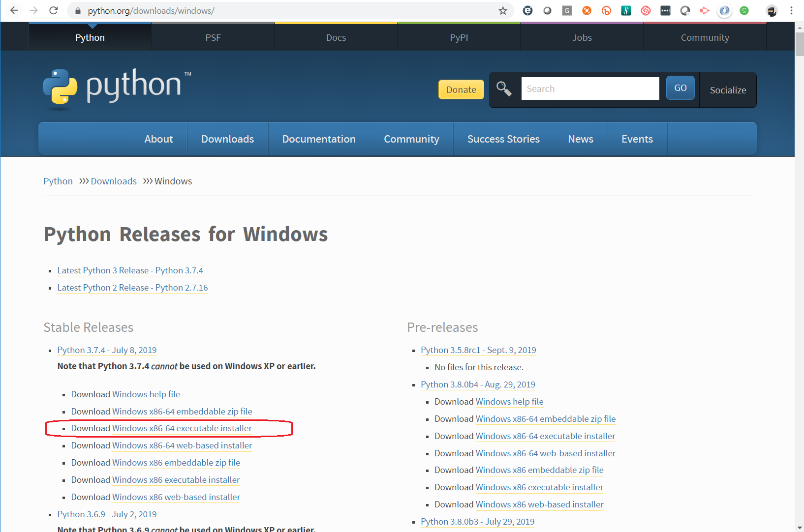Image resolution: width=804 pixels, height=532 pixels.
Task: Open the gray G square extension
Action: (567, 10)
